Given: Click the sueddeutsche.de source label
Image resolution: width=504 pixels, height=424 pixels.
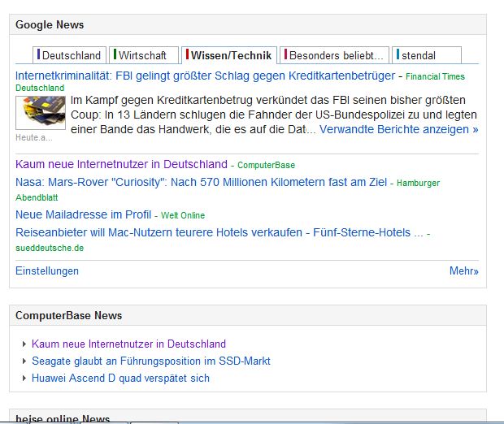Looking at the screenshot, I should pos(50,248).
